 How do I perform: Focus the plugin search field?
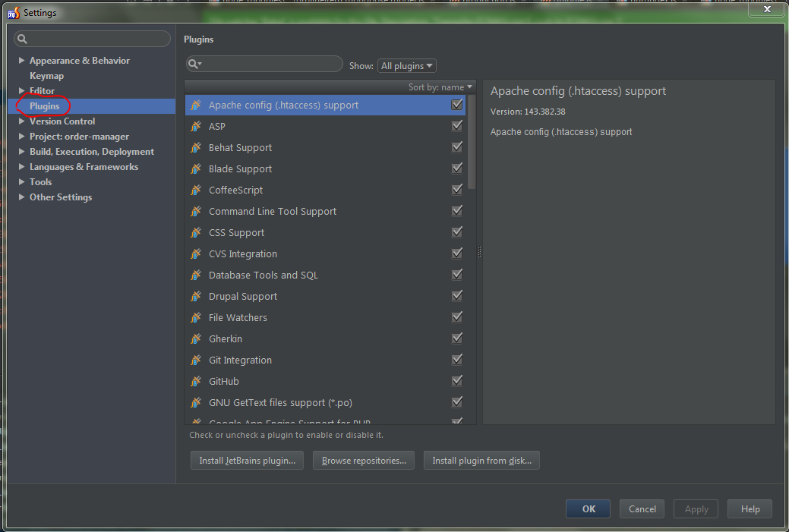(265, 64)
